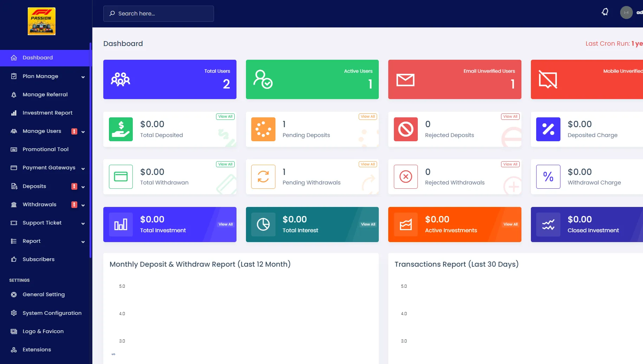
Task: Click the Email Unverified envelope icon
Action: coord(405,80)
